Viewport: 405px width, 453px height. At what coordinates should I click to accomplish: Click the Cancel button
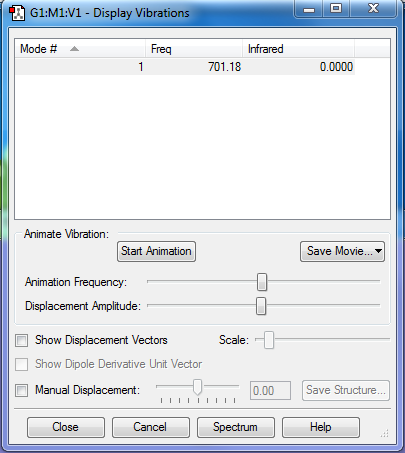(x=151, y=427)
